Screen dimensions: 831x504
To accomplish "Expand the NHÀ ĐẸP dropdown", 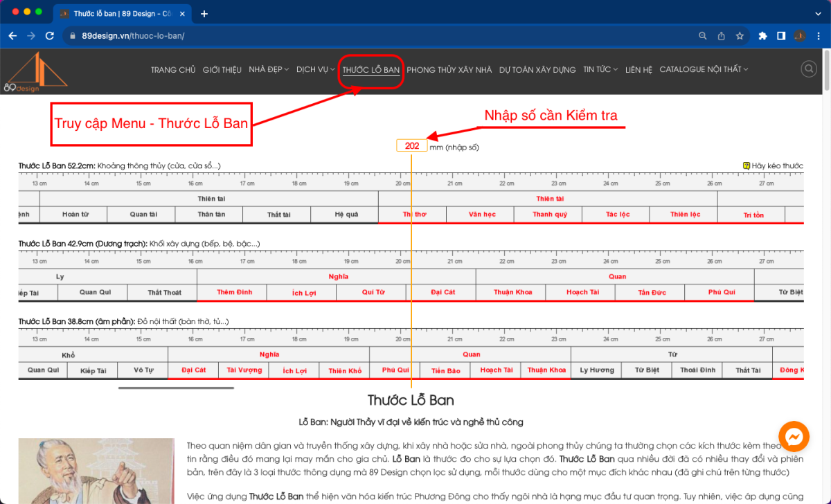I will (x=269, y=69).
